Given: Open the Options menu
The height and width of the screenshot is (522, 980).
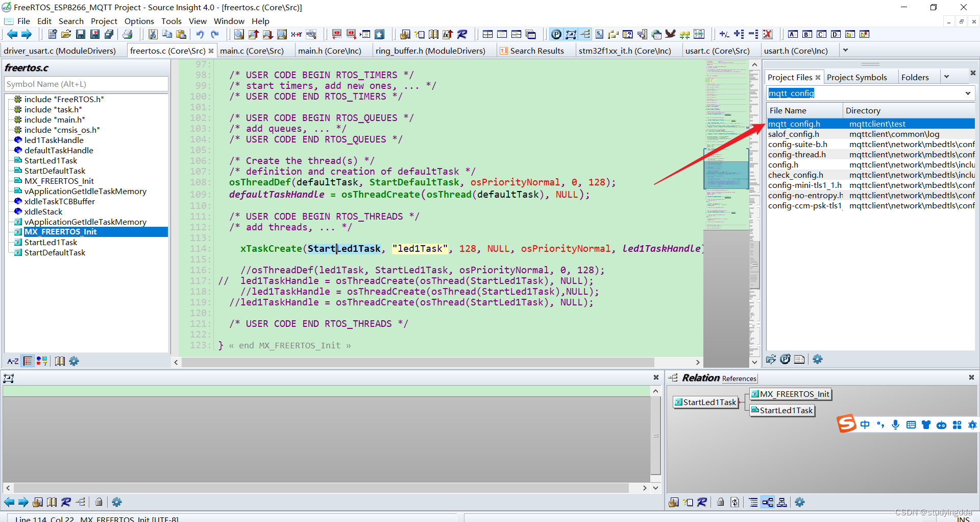Looking at the screenshot, I should [x=139, y=21].
